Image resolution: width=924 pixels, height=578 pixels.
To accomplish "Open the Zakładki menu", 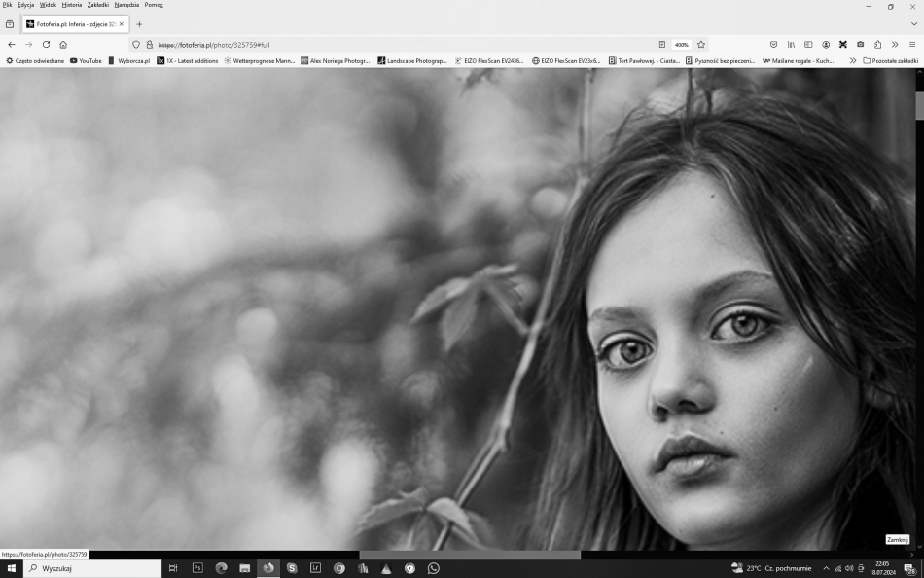I will pos(98,5).
